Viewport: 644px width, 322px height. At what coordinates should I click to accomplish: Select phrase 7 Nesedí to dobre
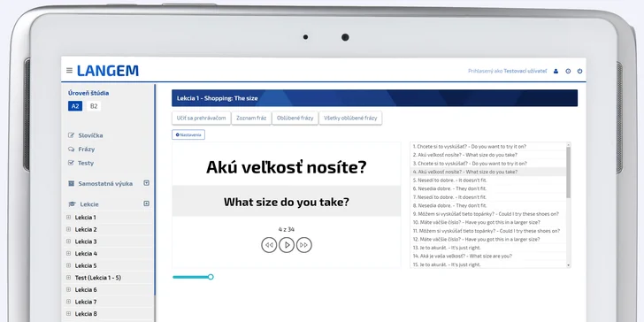(488, 197)
